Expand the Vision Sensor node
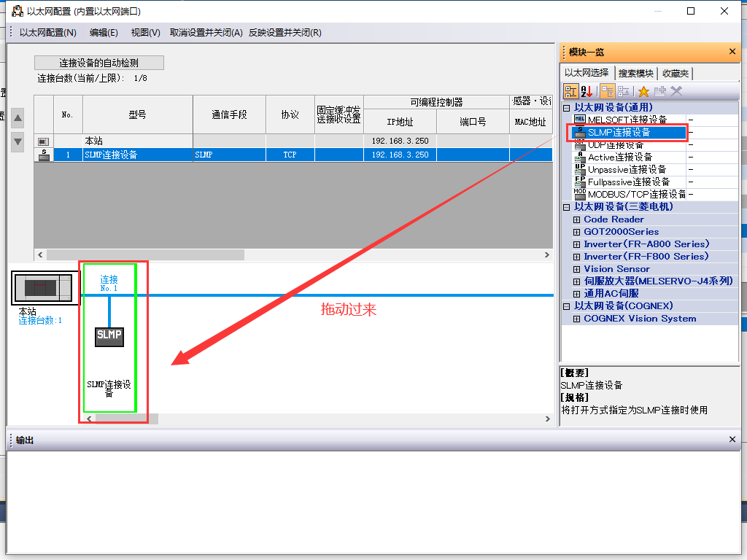 pos(576,269)
